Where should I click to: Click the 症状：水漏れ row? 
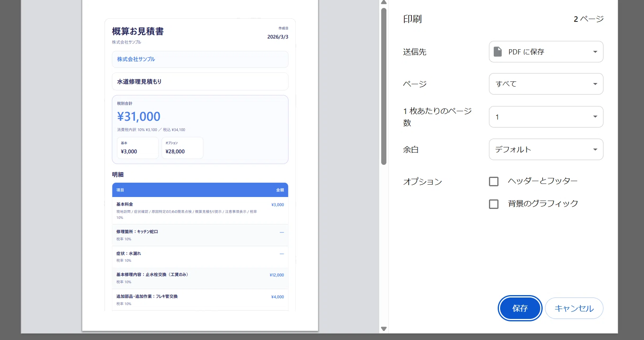200,257
